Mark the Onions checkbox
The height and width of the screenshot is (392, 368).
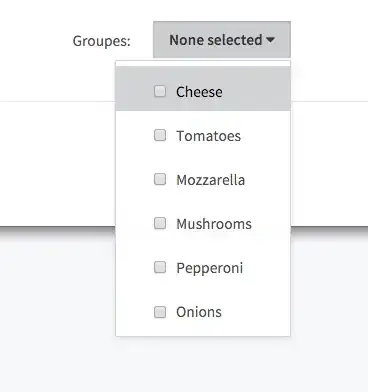pos(160,312)
